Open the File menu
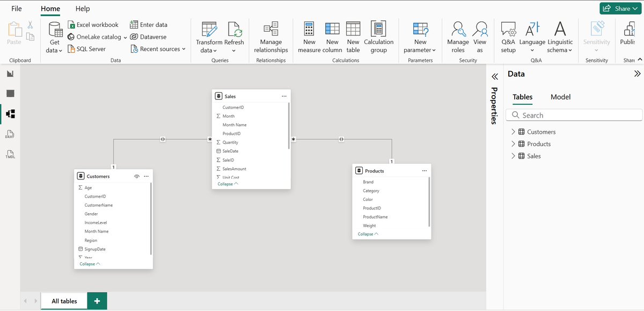Screen dimensions: 644x311 17,9
